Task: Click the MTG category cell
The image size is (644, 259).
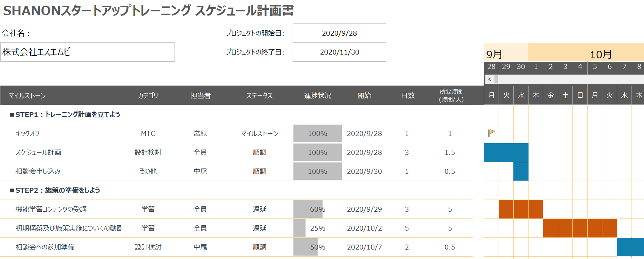Action: [148, 133]
